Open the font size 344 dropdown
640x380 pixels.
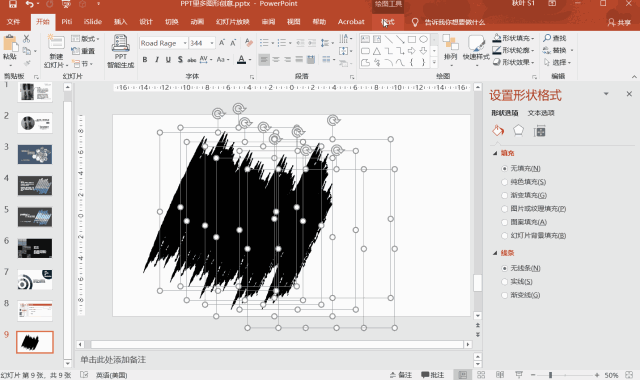212,43
